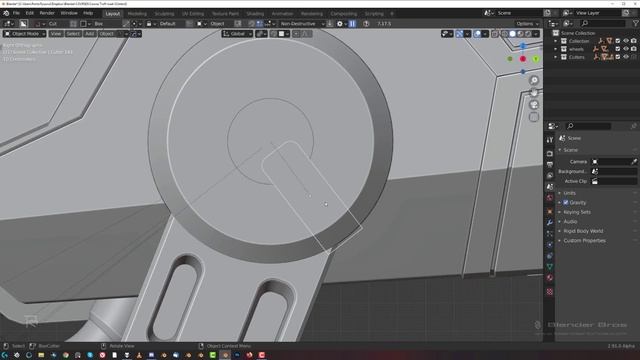
Task: Open the Render menu
Action: pyautogui.click(x=47, y=13)
